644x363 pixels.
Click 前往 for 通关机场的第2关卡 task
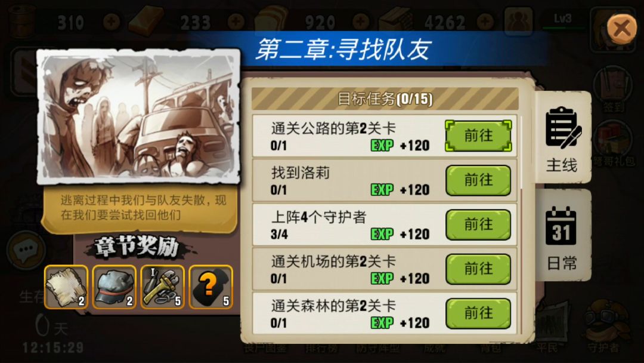[x=478, y=269]
